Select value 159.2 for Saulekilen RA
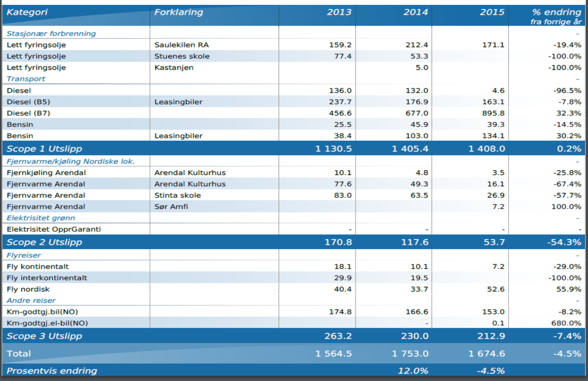This screenshot has width=588, height=381. [340, 45]
